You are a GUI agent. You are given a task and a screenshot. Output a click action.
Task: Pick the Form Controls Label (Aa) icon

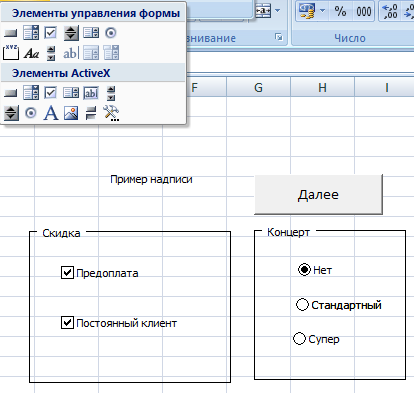[x=31, y=53]
